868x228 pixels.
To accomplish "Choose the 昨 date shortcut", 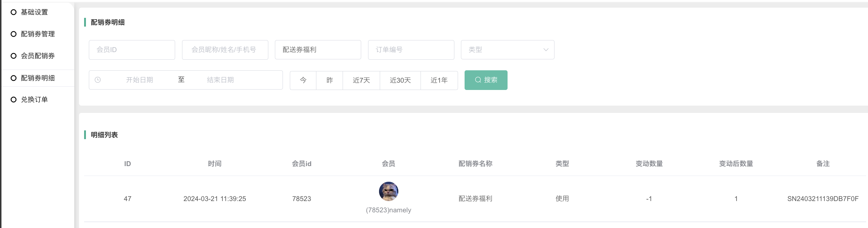I will pyautogui.click(x=330, y=80).
